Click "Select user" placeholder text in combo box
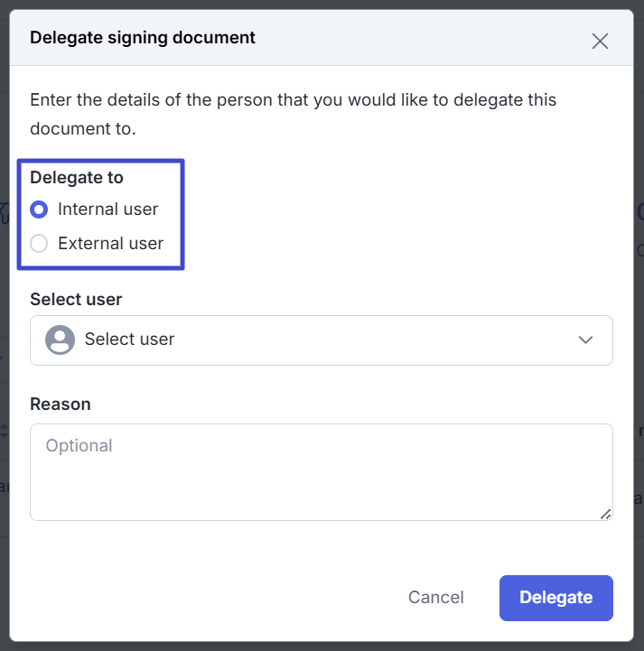644x651 pixels. pyautogui.click(x=129, y=339)
